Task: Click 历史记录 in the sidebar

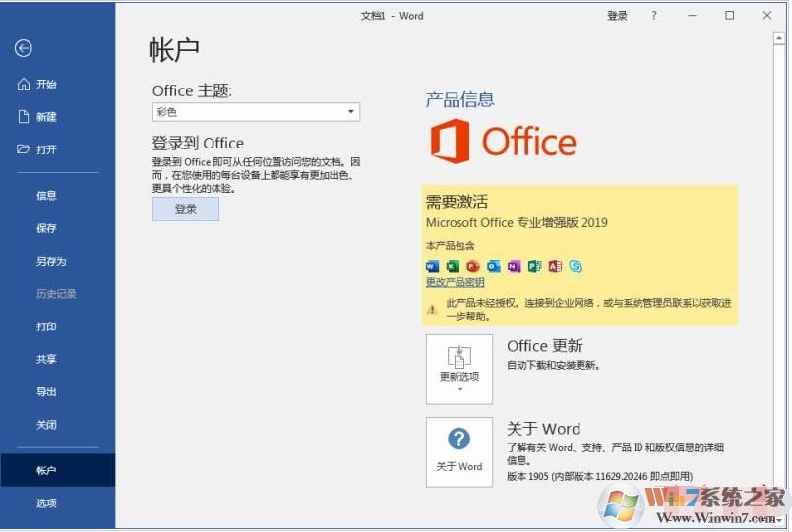Action: click(x=56, y=294)
